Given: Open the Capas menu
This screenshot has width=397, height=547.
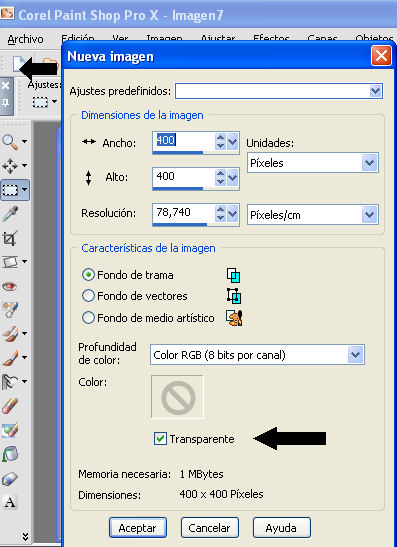Looking at the screenshot, I should (322, 38).
